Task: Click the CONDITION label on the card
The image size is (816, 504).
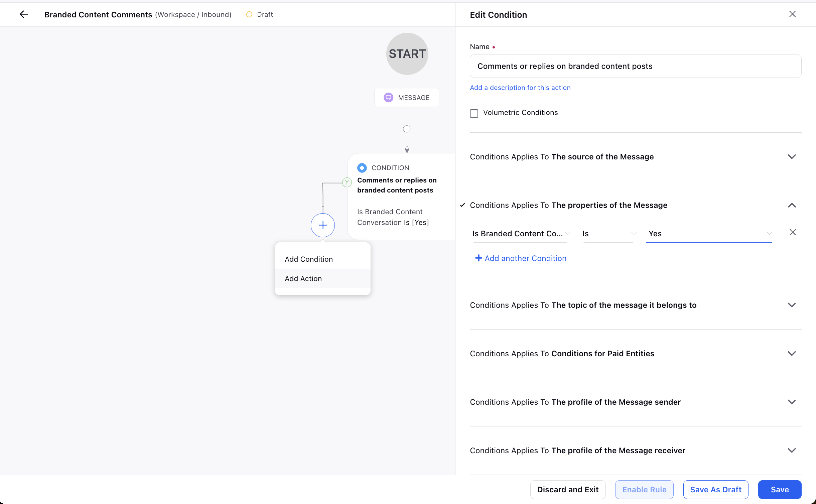Action: (390, 168)
